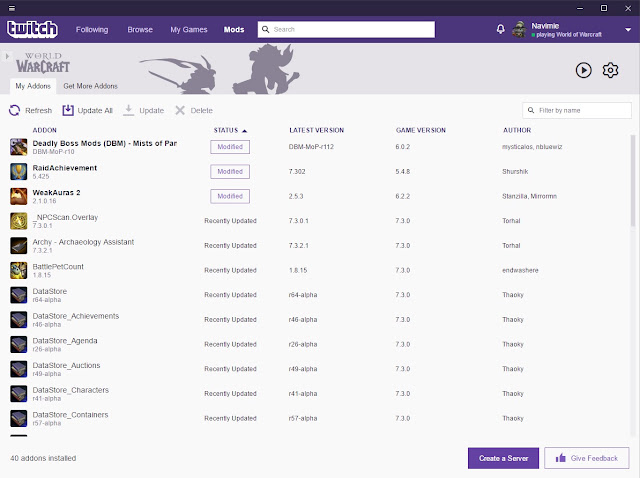
Task: Click the Update download icon
Action: (x=129, y=110)
